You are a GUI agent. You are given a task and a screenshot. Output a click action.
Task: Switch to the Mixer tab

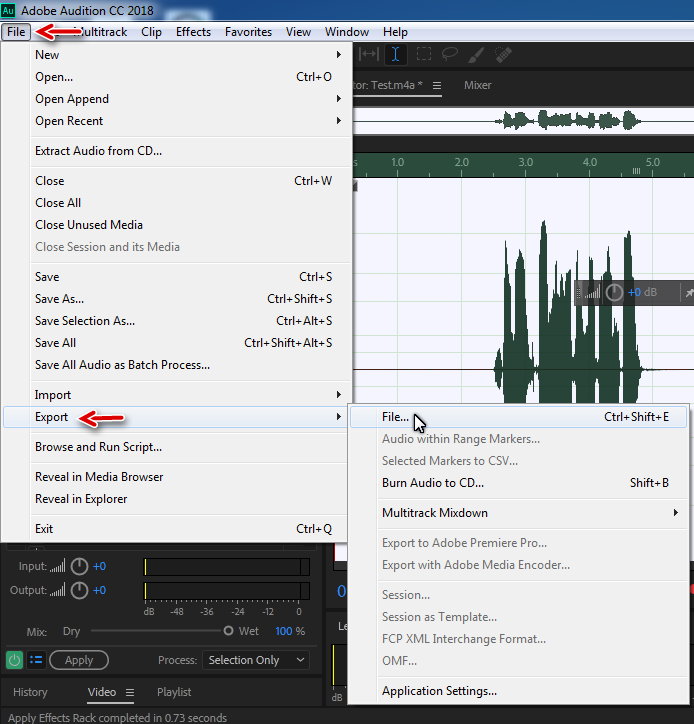pos(477,85)
